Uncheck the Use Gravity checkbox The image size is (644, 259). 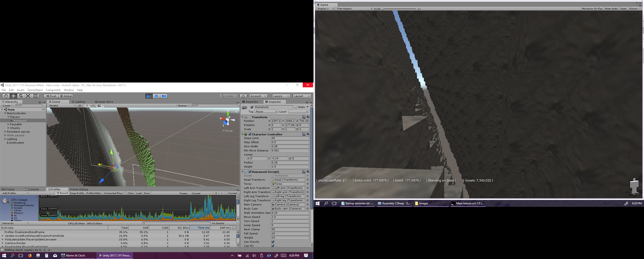(x=273, y=242)
